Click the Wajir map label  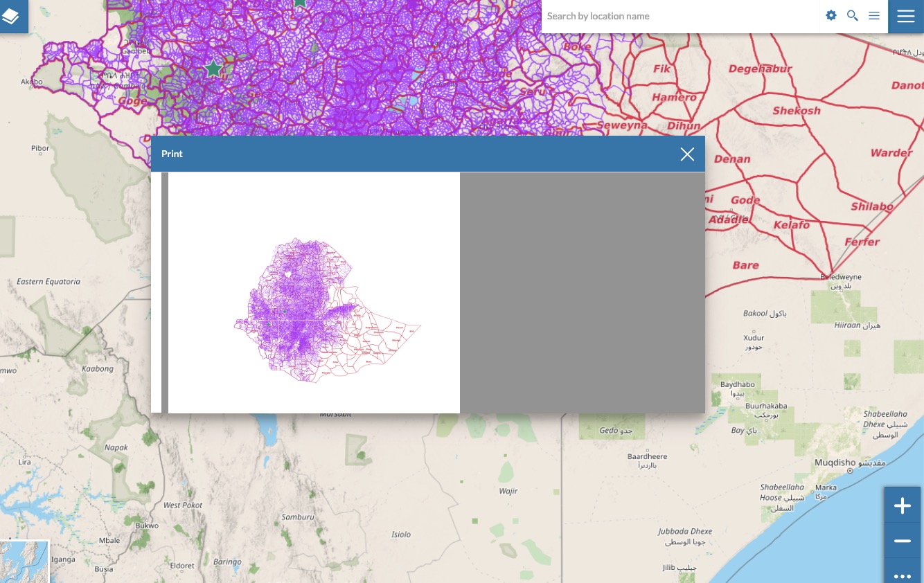508,491
